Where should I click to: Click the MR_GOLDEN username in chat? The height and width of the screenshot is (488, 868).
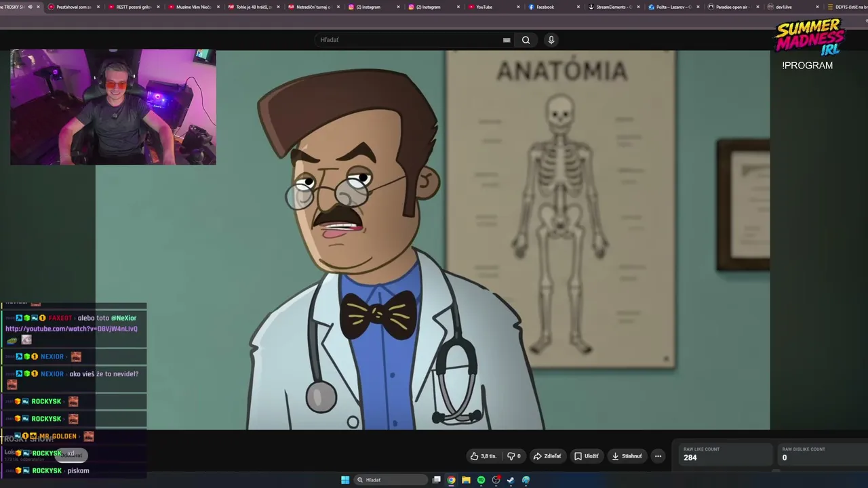coord(58,436)
